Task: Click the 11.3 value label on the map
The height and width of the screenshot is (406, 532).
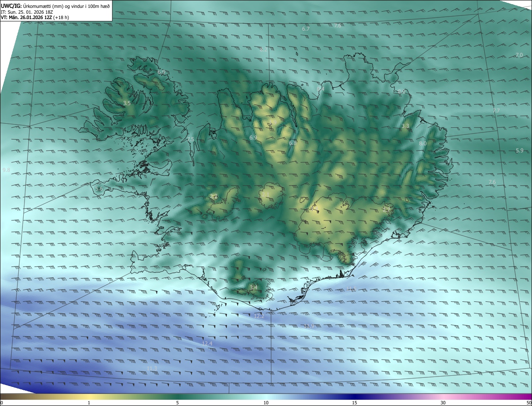Action: pyautogui.click(x=152, y=368)
